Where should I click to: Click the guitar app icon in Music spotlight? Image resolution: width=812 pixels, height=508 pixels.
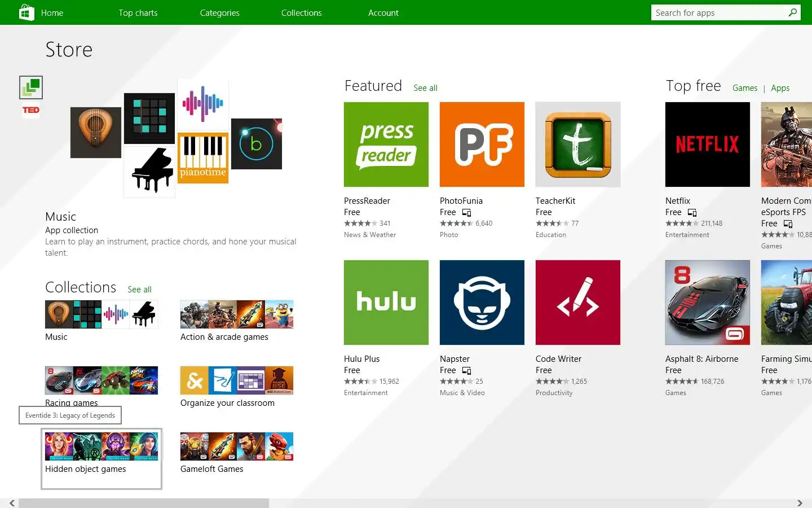pyautogui.click(x=96, y=133)
